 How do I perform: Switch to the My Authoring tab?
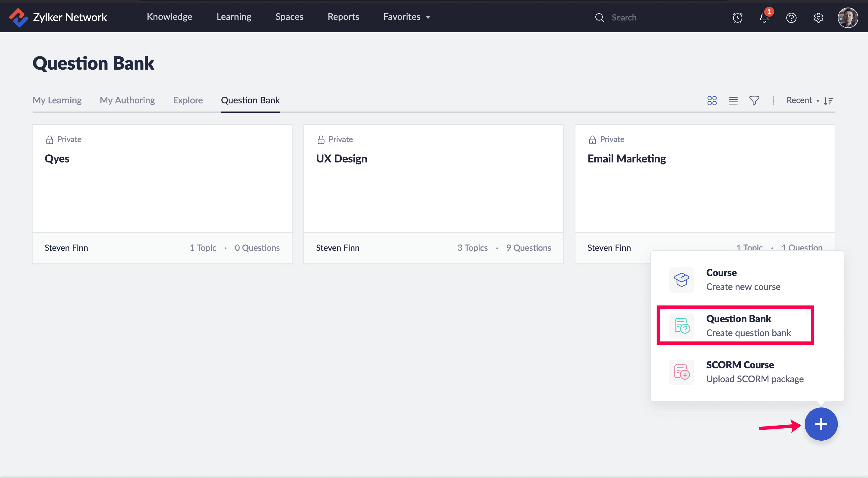[x=127, y=100]
